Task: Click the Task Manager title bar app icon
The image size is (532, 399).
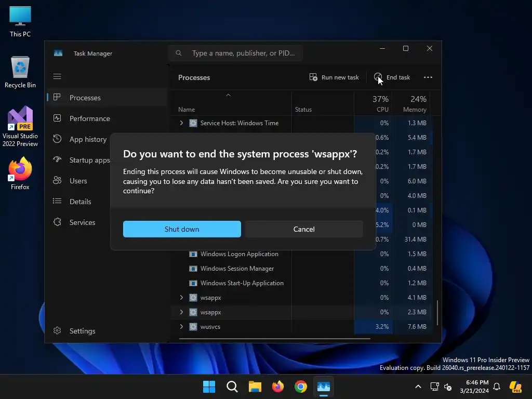Action: tap(58, 54)
